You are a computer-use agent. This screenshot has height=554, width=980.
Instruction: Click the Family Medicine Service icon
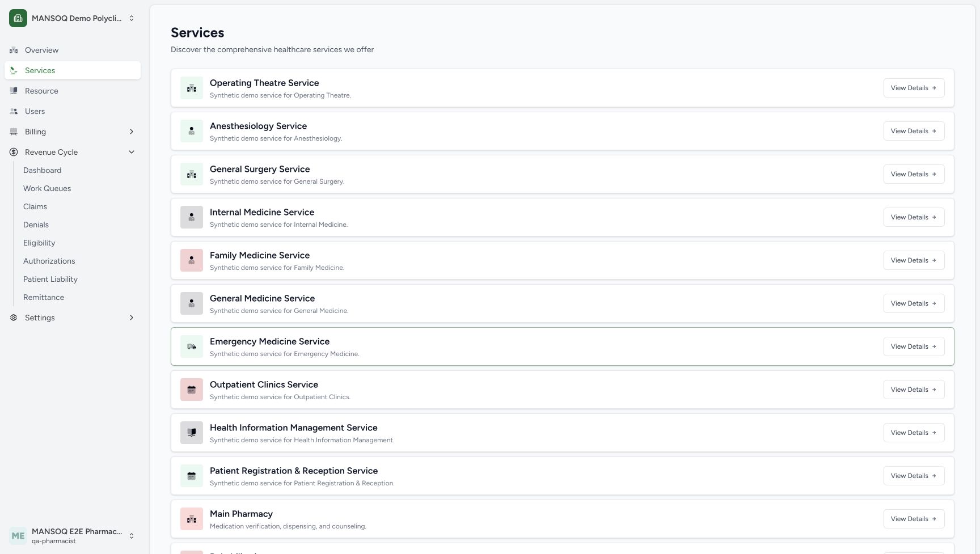pos(192,260)
